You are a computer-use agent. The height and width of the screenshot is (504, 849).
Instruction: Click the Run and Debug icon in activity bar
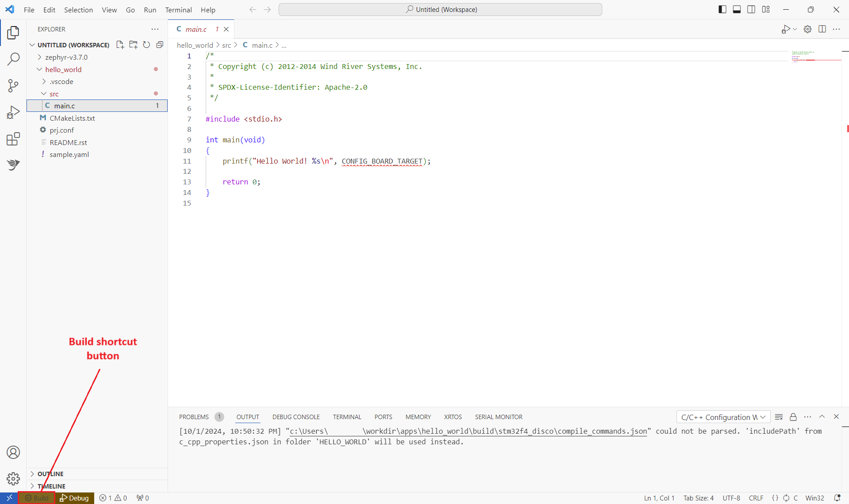point(13,112)
